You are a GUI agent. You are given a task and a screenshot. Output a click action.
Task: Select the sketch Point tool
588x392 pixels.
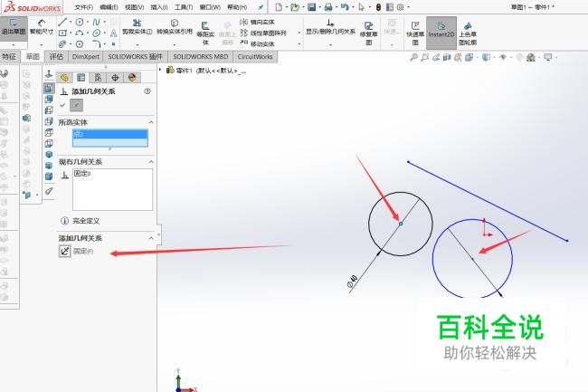point(114,43)
